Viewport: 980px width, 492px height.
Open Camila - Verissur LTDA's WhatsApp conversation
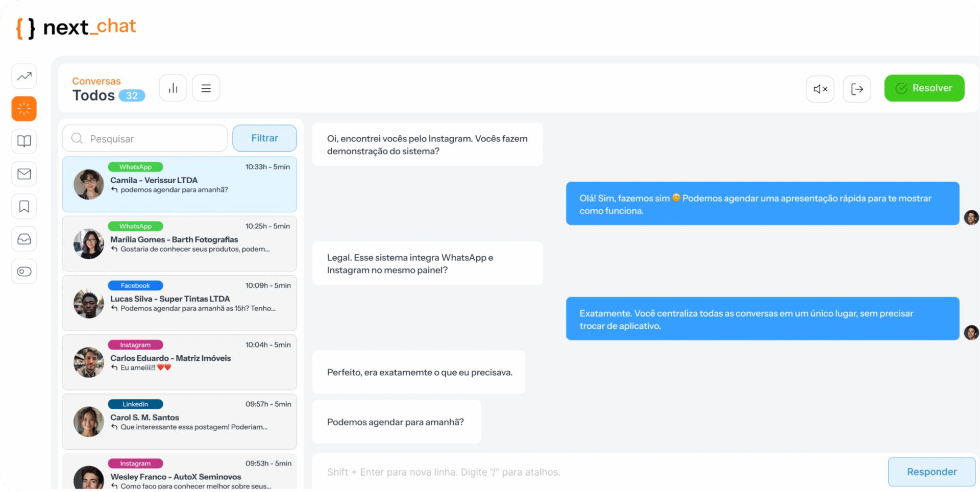[179, 184]
